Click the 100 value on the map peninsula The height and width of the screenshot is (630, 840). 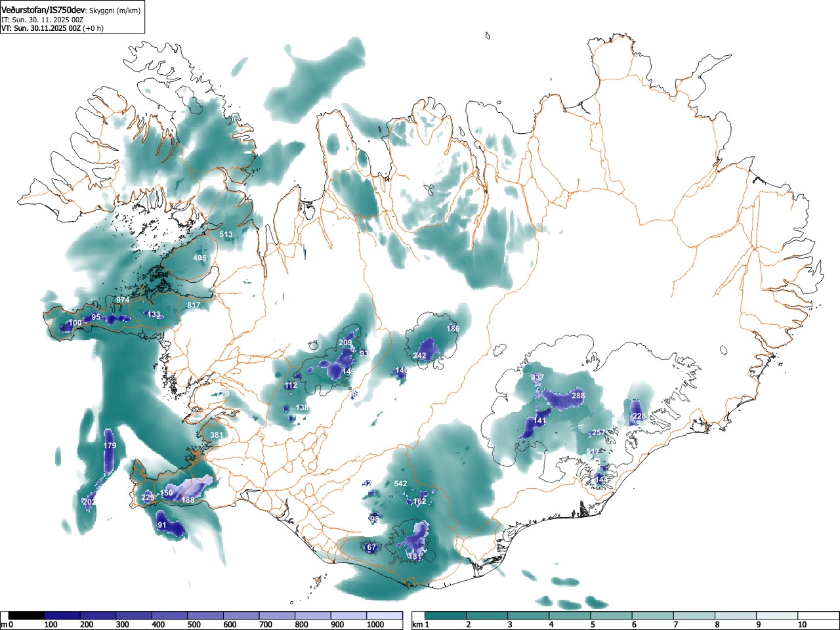(75, 323)
